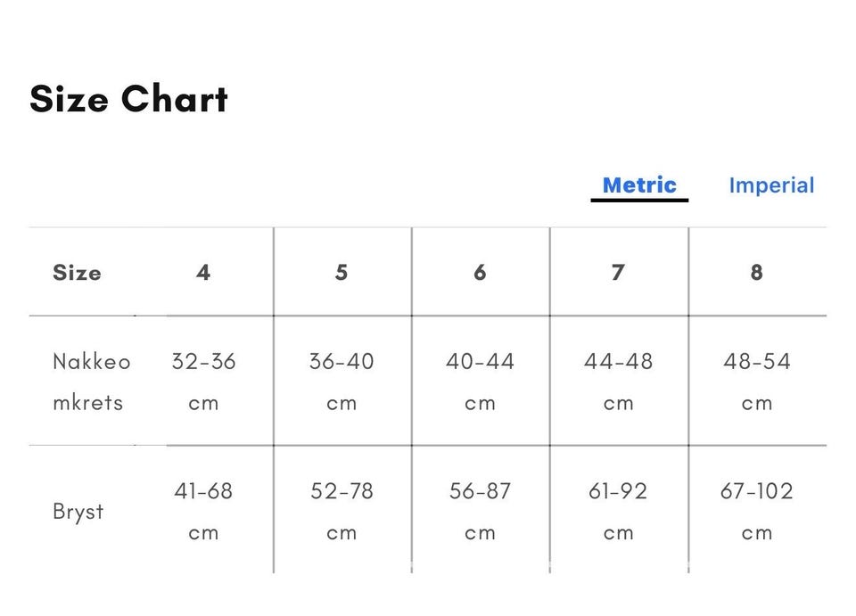This screenshot has width=856, height=616.
Task: Click the 67-102 cm chest cell
Action: [x=757, y=512]
